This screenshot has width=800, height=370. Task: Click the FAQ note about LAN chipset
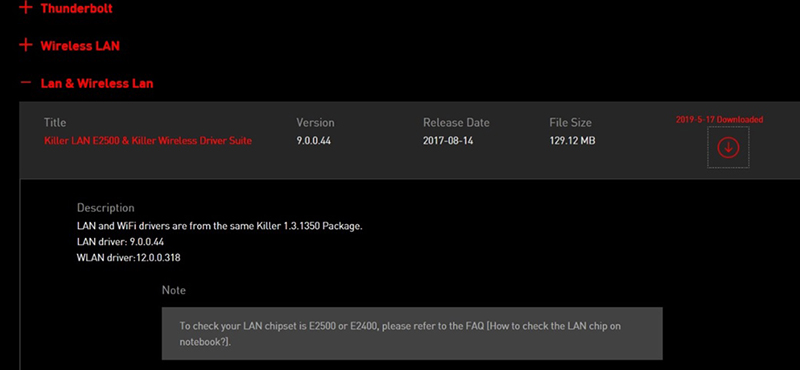coord(412,334)
